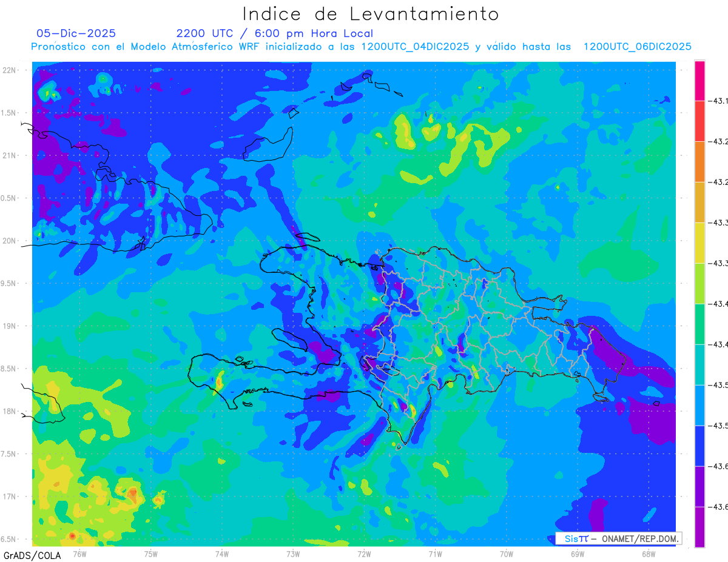Image resolution: width=728 pixels, height=562 pixels.
Task: Click the "74W" longitude label
Action: click(221, 554)
